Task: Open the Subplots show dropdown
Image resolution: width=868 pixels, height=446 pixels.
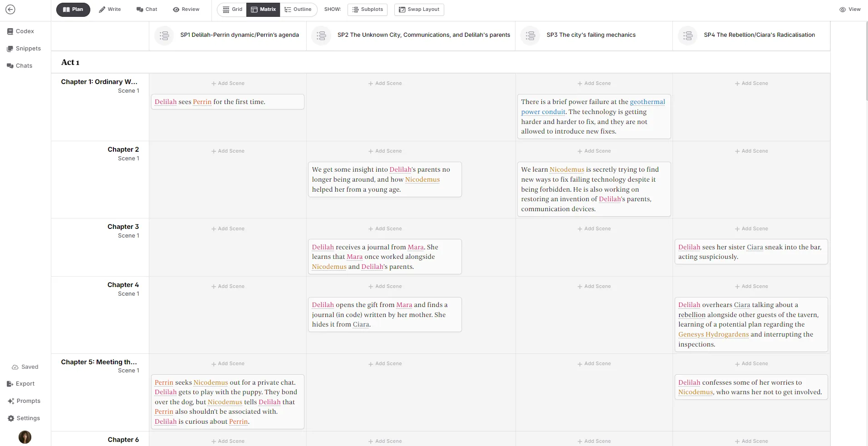Action: pyautogui.click(x=368, y=10)
